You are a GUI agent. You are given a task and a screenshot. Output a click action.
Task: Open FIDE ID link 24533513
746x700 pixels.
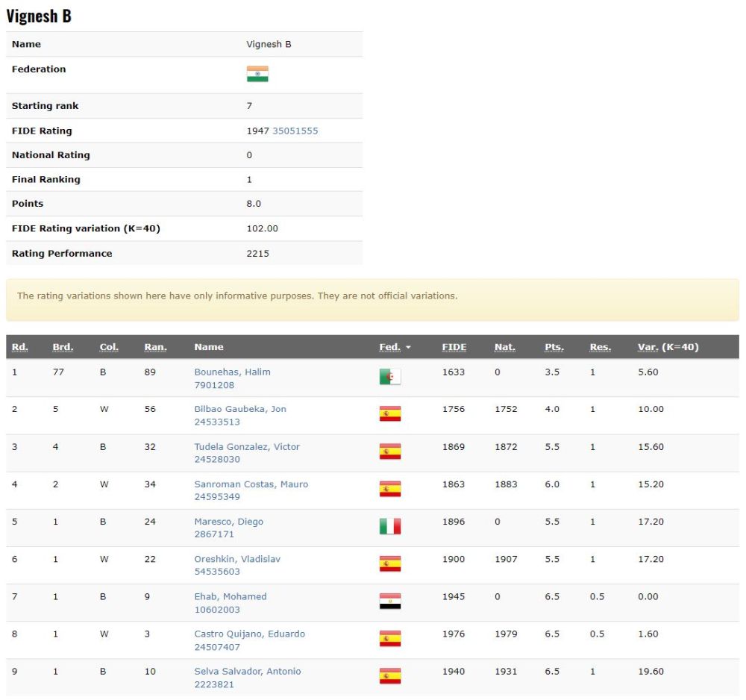pos(217,422)
